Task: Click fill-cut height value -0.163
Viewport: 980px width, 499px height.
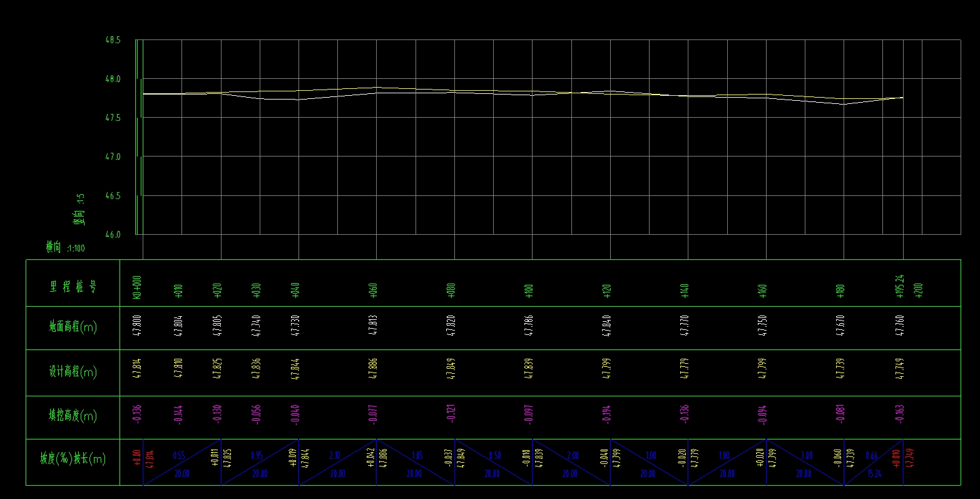Action: tap(900, 414)
